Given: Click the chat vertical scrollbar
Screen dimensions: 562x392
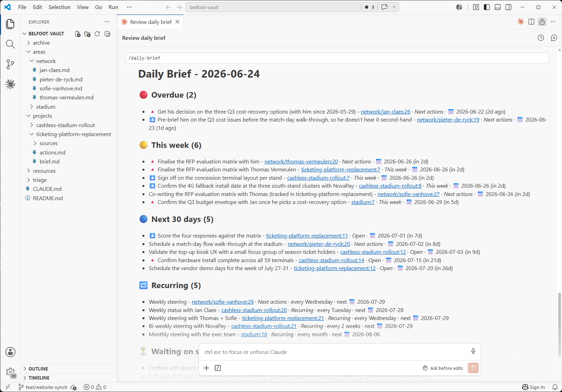Looking at the screenshot, I should point(559,325).
